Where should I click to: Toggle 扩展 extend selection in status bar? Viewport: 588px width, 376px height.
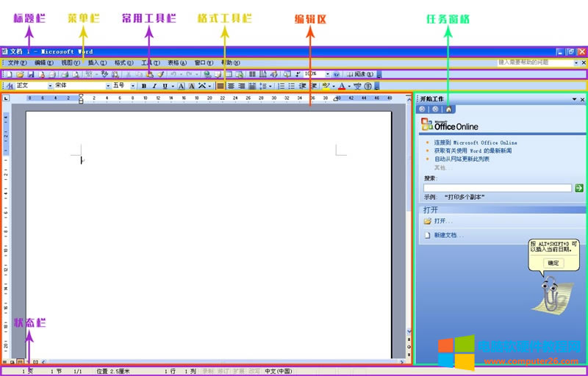point(238,372)
